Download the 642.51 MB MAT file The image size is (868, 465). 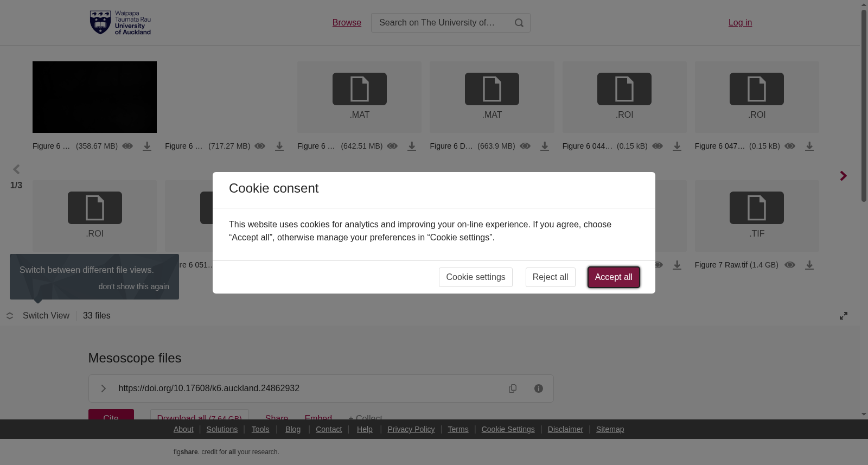412,146
